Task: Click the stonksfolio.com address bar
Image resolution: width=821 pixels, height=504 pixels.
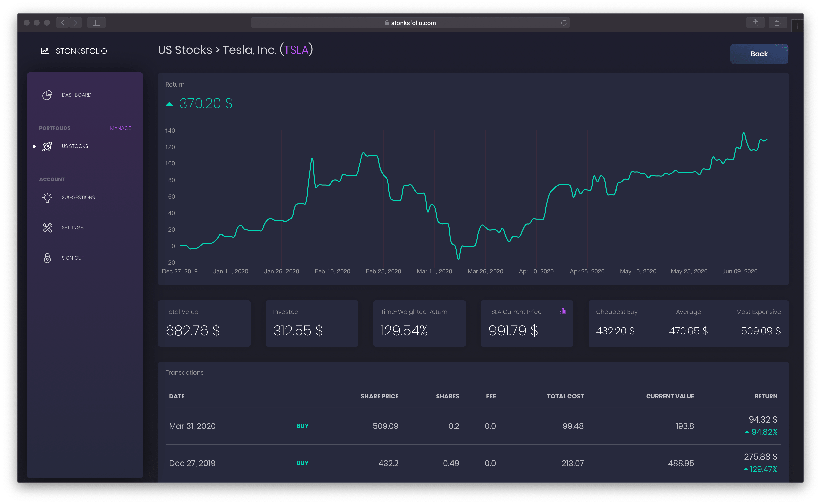Action: [410, 23]
